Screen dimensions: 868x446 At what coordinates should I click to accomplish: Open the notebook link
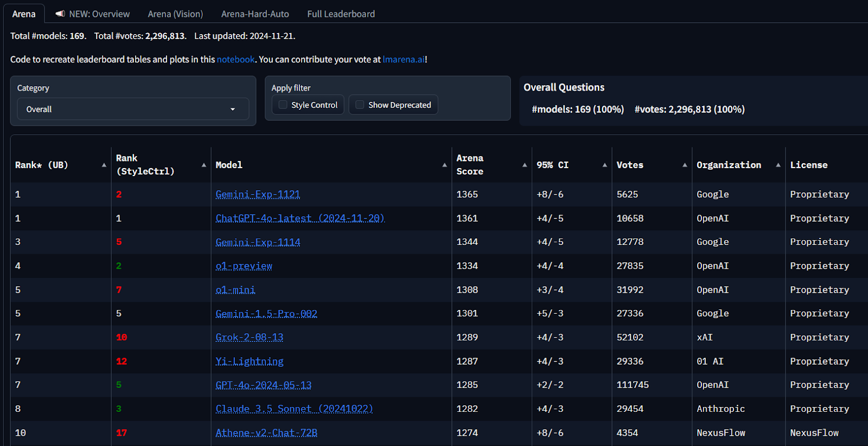[235, 60]
